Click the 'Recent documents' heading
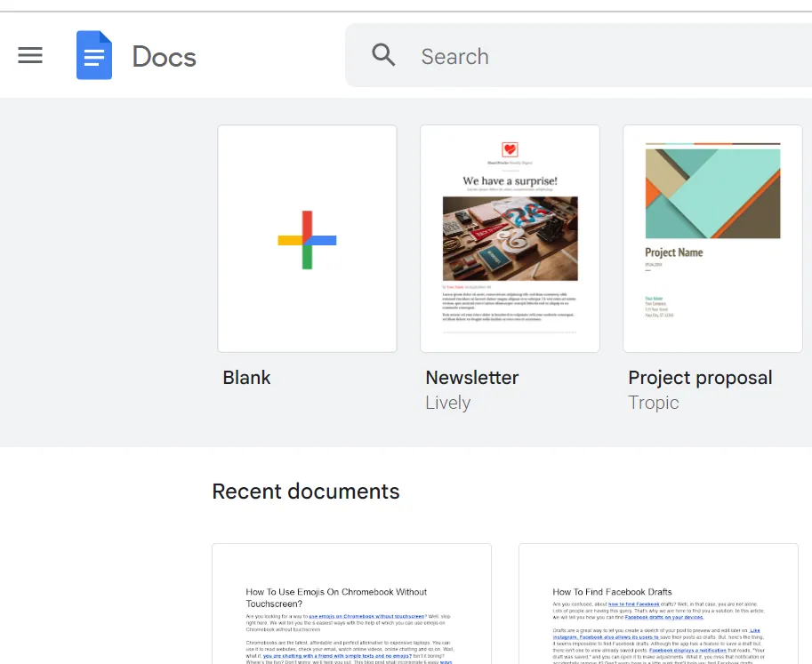The width and height of the screenshot is (812, 664). coord(306,492)
